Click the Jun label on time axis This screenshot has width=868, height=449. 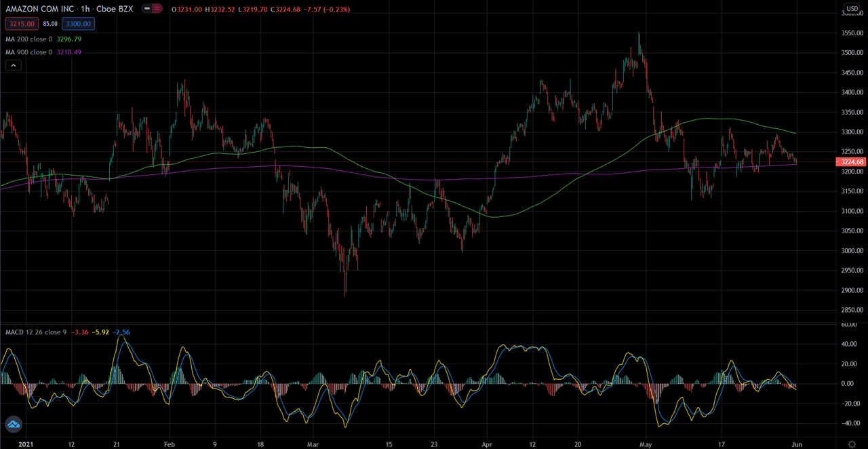click(797, 443)
